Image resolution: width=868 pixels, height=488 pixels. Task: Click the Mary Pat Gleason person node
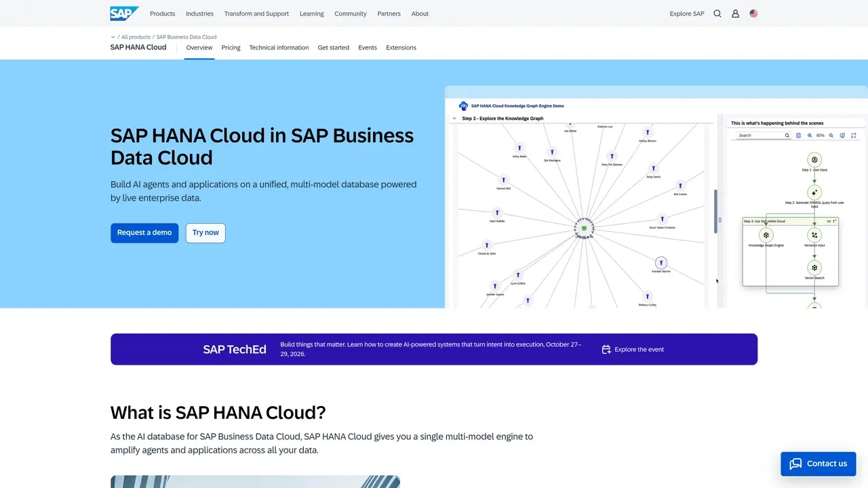tap(612, 156)
